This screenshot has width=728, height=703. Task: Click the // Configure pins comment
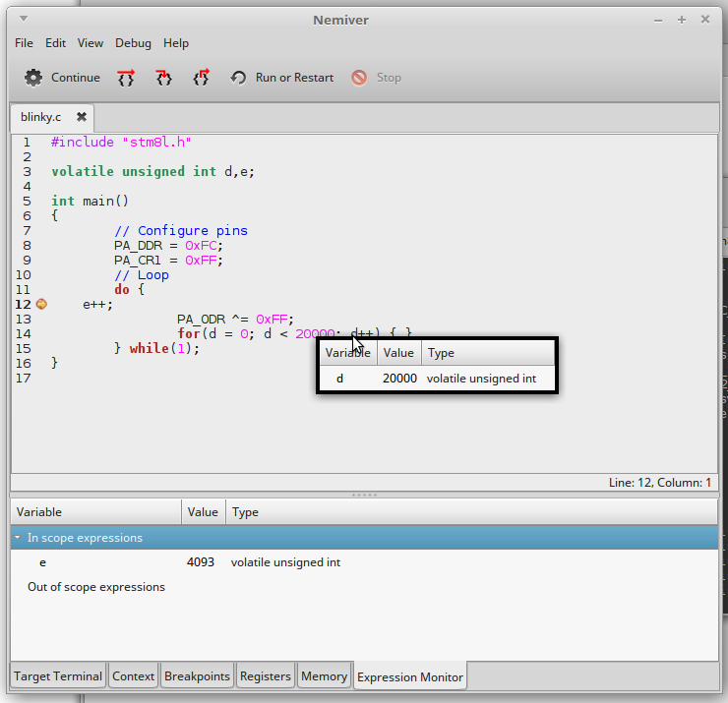click(x=181, y=231)
